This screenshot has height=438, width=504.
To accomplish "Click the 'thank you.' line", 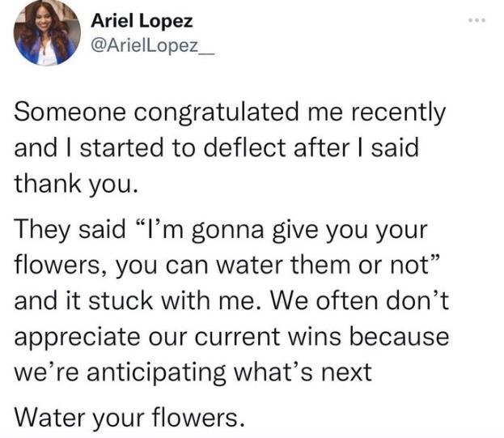I will [x=70, y=184].
